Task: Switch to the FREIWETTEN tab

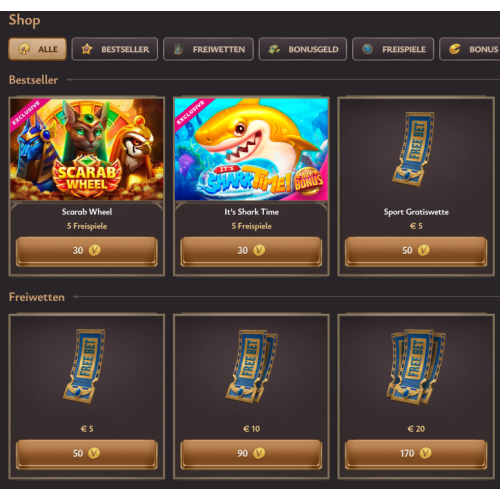Action: (x=208, y=49)
